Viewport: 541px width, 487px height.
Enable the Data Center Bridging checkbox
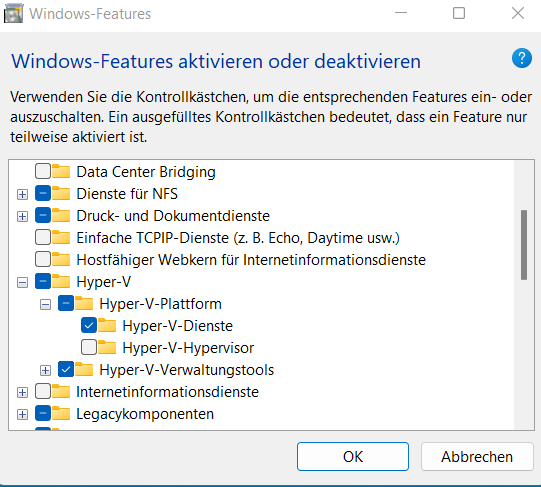point(43,171)
